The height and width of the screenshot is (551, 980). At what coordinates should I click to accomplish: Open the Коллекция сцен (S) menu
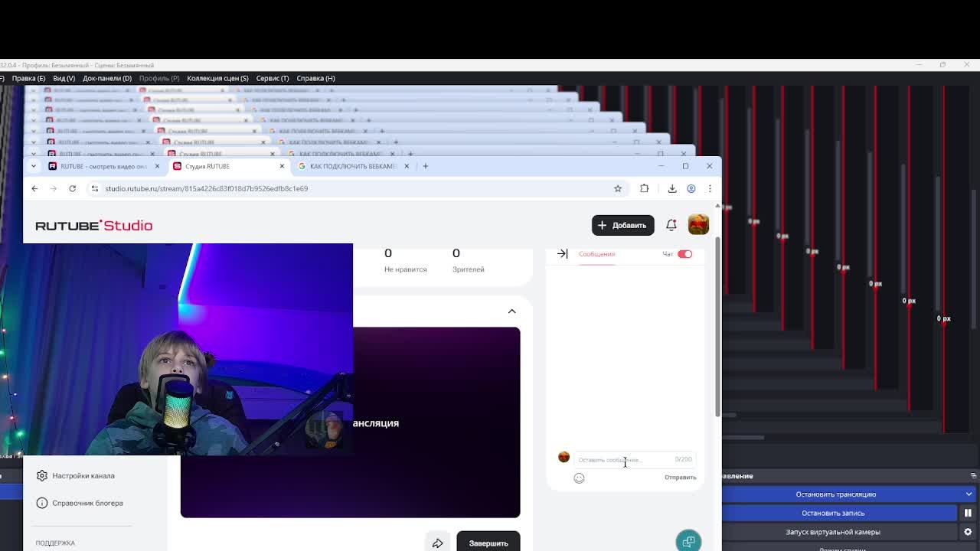point(217,78)
